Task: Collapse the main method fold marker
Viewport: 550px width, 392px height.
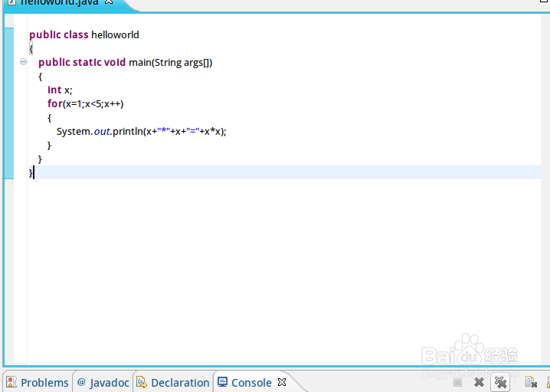Action: (23, 62)
